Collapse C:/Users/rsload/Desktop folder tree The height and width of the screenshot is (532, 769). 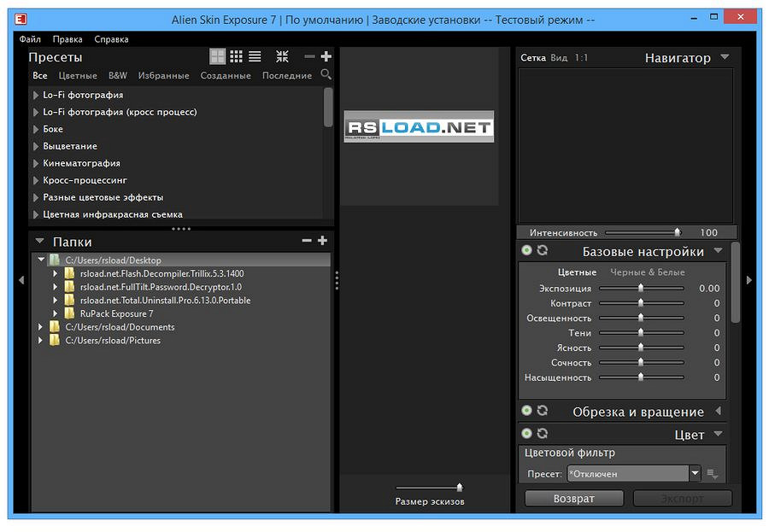pyautogui.click(x=41, y=260)
